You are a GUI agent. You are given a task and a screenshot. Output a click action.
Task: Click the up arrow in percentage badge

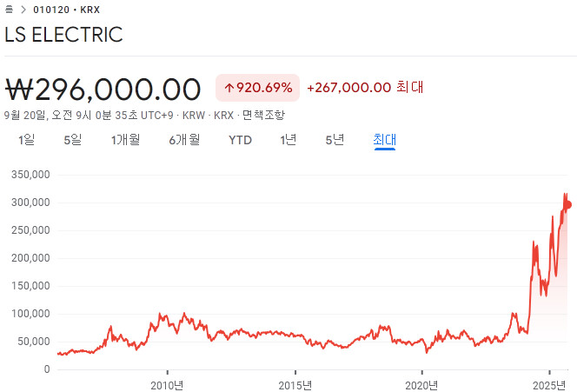click(x=229, y=88)
